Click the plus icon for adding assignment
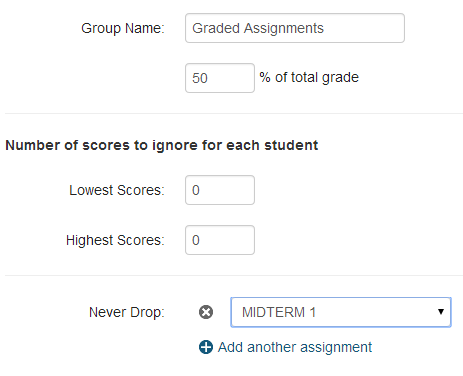This screenshot has height=376, width=463. click(206, 347)
